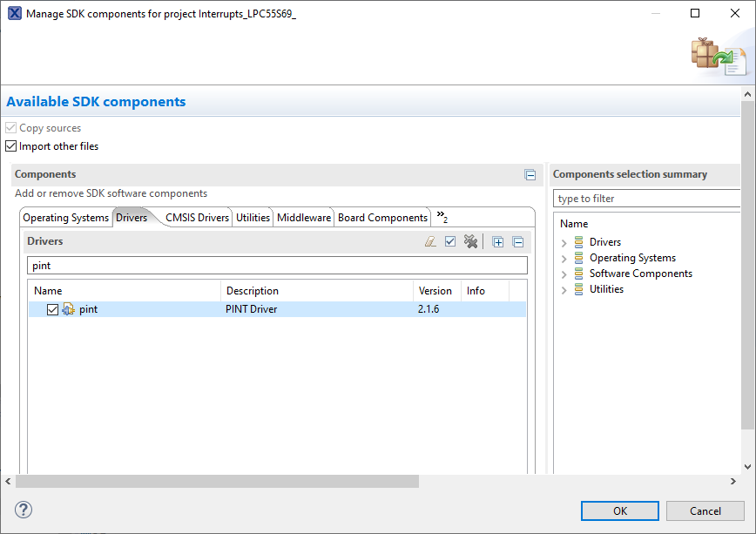This screenshot has height=534, width=756.
Task: Click the pint driver component icon
Action: [x=69, y=309]
